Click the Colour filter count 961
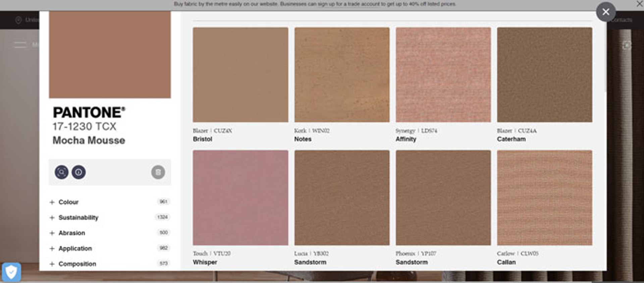The height and width of the screenshot is (283, 644). (x=163, y=202)
